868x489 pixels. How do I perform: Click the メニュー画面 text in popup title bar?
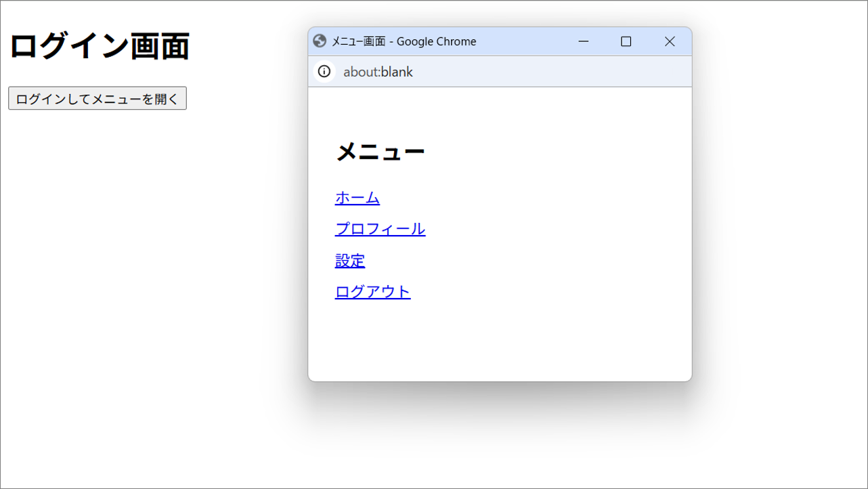click(x=358, y=41)
